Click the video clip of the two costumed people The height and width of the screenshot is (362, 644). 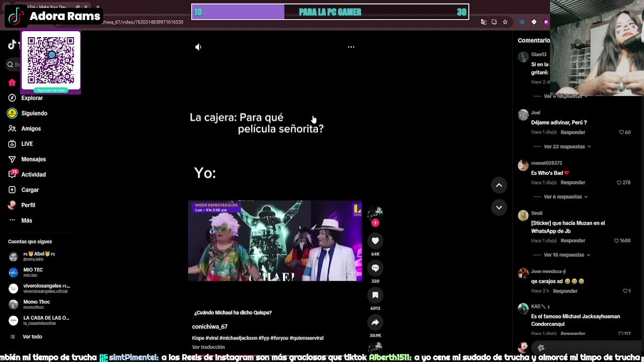[275, 241]
